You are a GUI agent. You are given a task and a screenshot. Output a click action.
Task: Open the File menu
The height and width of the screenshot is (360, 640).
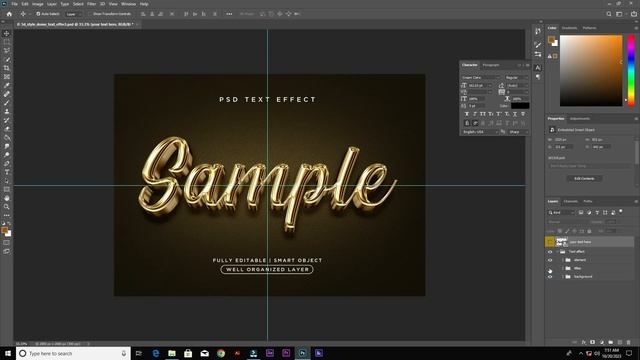tap(14, 4)
